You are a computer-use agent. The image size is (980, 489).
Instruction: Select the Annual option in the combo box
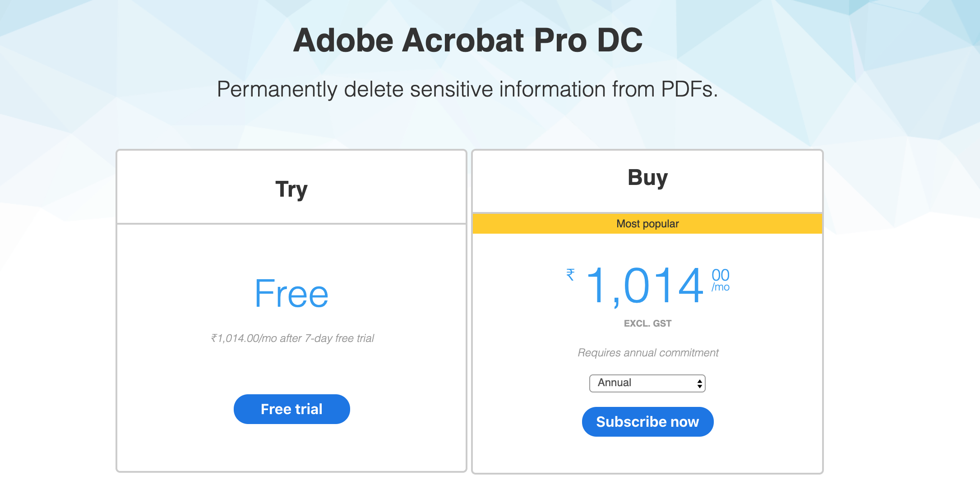632,383
